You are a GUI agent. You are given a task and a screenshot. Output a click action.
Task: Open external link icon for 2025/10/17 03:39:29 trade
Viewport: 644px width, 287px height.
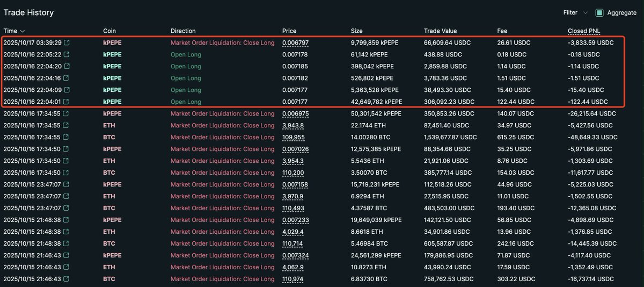point(67,43)
